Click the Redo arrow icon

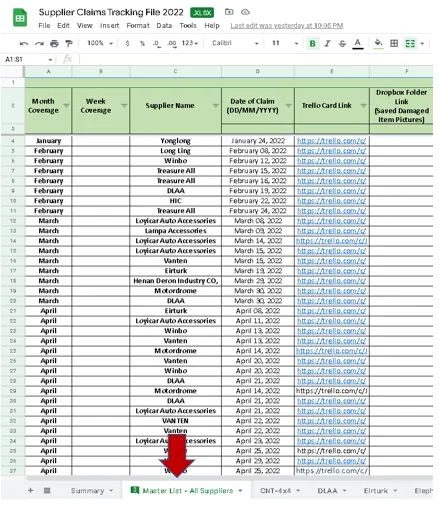[x=39, y=43]
